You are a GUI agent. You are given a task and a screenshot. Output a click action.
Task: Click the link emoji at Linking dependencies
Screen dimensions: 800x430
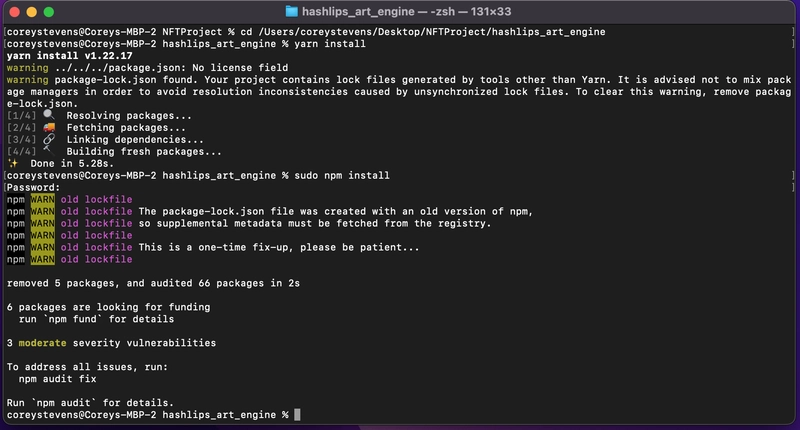click(49, 139)
